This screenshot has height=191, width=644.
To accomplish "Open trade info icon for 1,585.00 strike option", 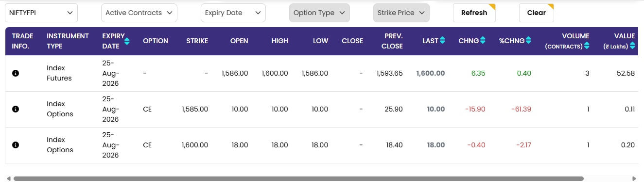I will 15,109.
